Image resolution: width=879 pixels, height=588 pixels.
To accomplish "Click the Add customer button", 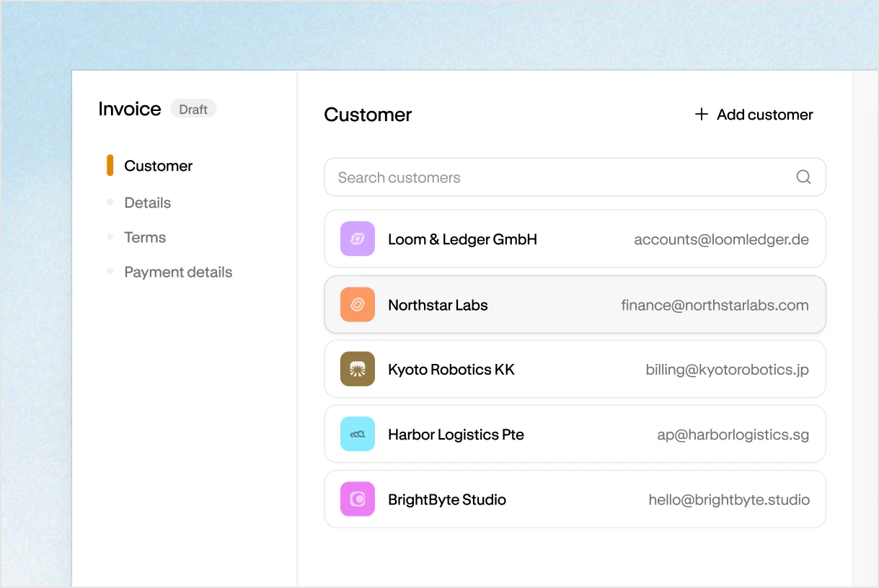I will click(x=754, y=115).
